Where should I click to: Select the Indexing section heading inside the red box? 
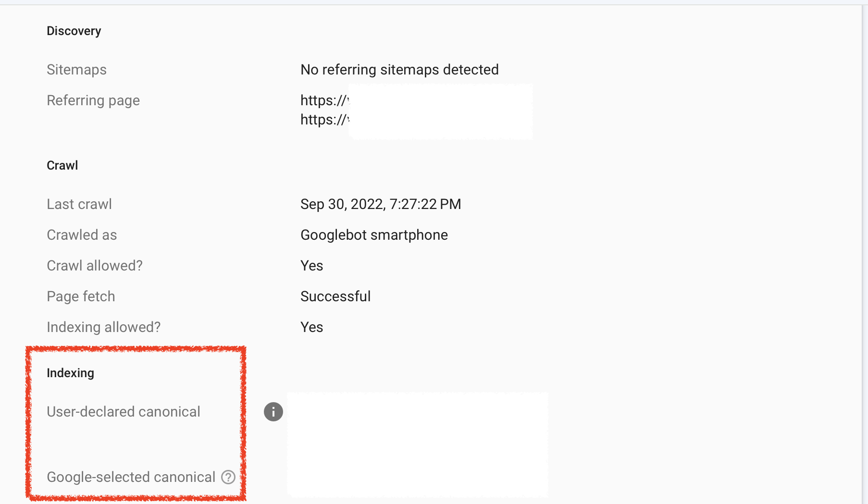tap(70, 372)
